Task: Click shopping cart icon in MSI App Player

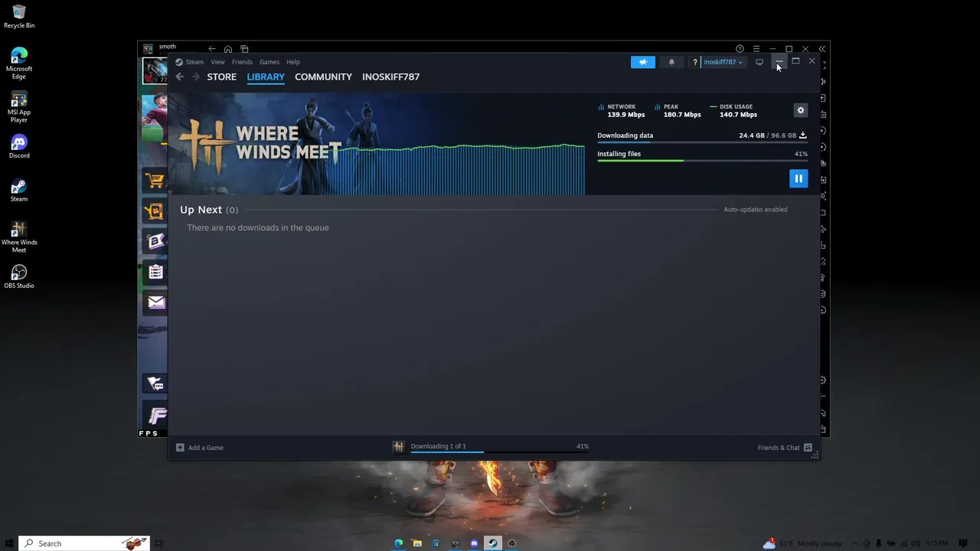Action: coord(155,181)
